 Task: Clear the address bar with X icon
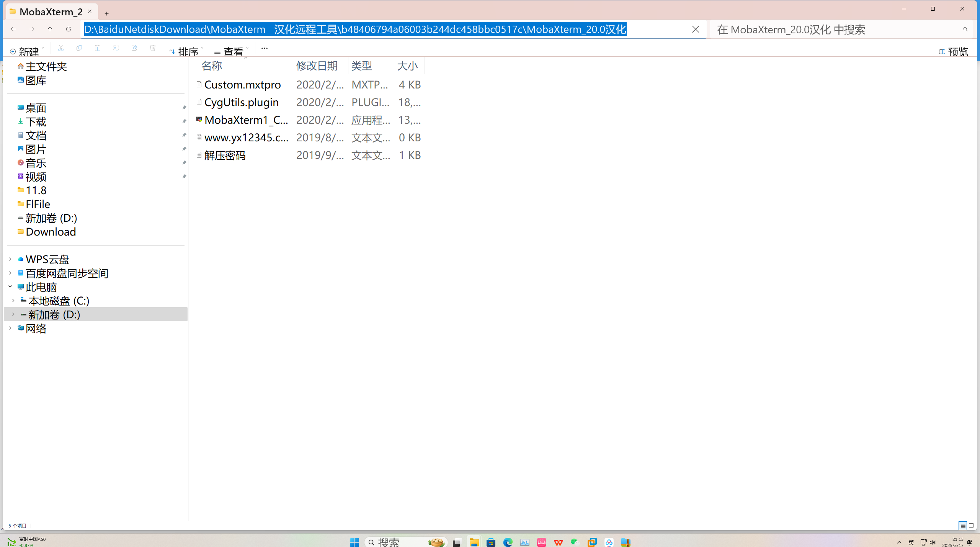[696, 29]
